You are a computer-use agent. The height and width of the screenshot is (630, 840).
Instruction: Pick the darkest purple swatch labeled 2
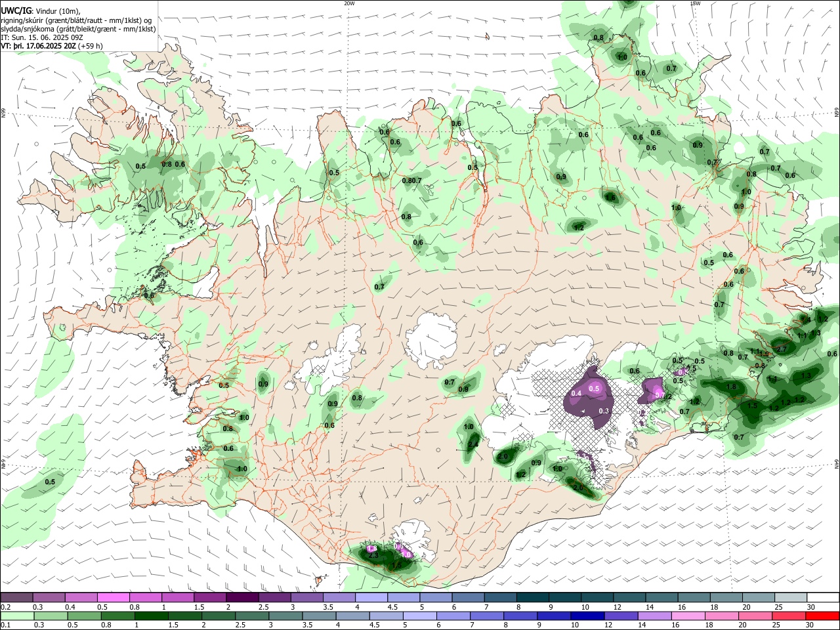pos(241,598)
